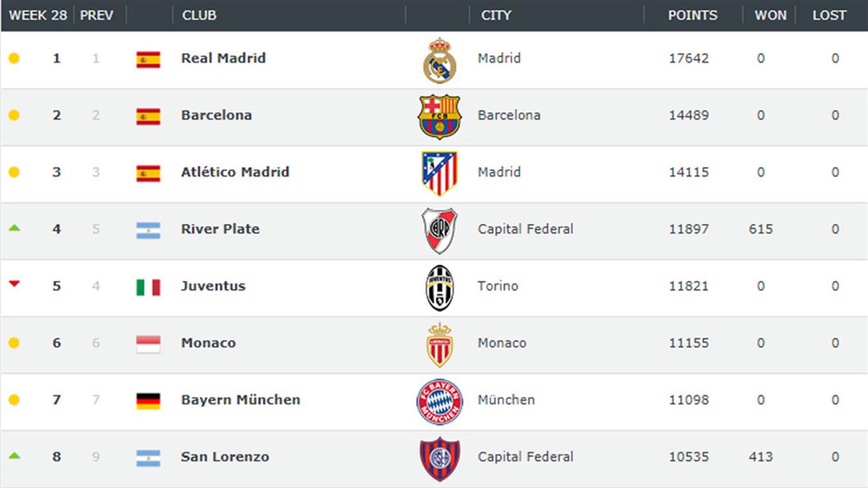The width and height of the screenshot is (868, 488).
Task: Click the red down arrow for Juventus
Action: 14,284
